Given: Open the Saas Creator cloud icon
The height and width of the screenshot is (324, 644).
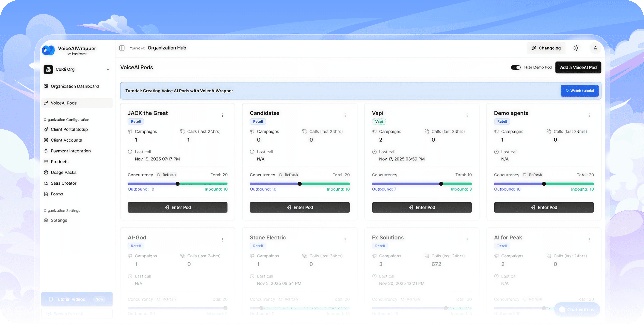Looking at the screenshot, I should (46, 183).
